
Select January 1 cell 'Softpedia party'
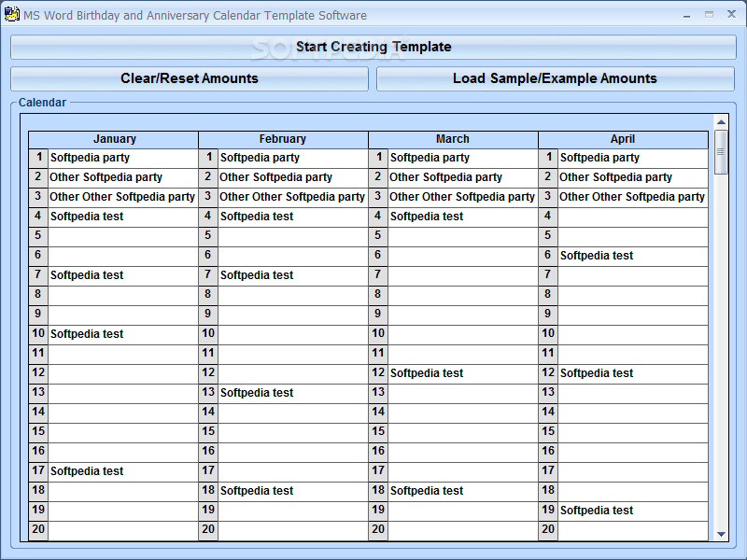123,158
